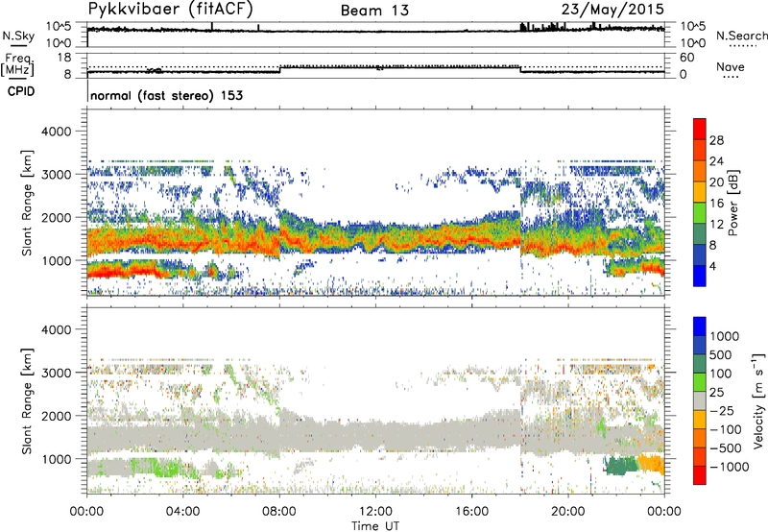Select the "CPID" label

tap(21, 91)
